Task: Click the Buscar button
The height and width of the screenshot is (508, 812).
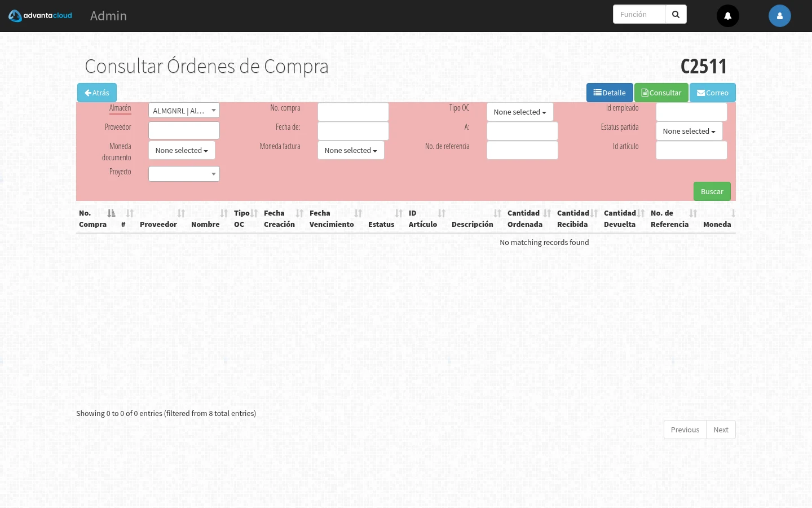Action: (x=712, y=191)
